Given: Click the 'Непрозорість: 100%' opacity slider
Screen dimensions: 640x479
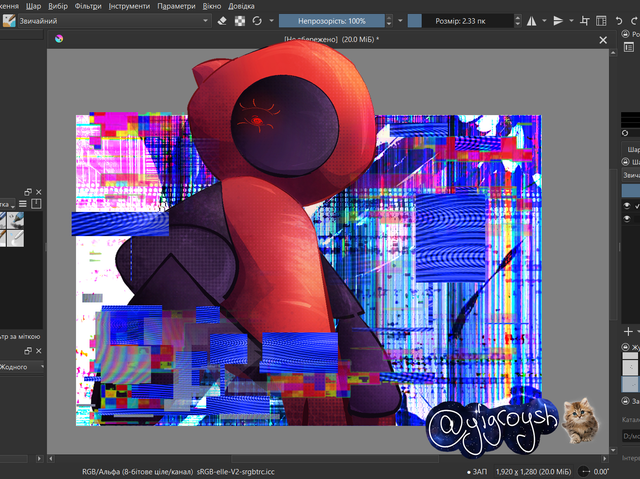Looking at the screenshot, I should [x=332, y=21].
